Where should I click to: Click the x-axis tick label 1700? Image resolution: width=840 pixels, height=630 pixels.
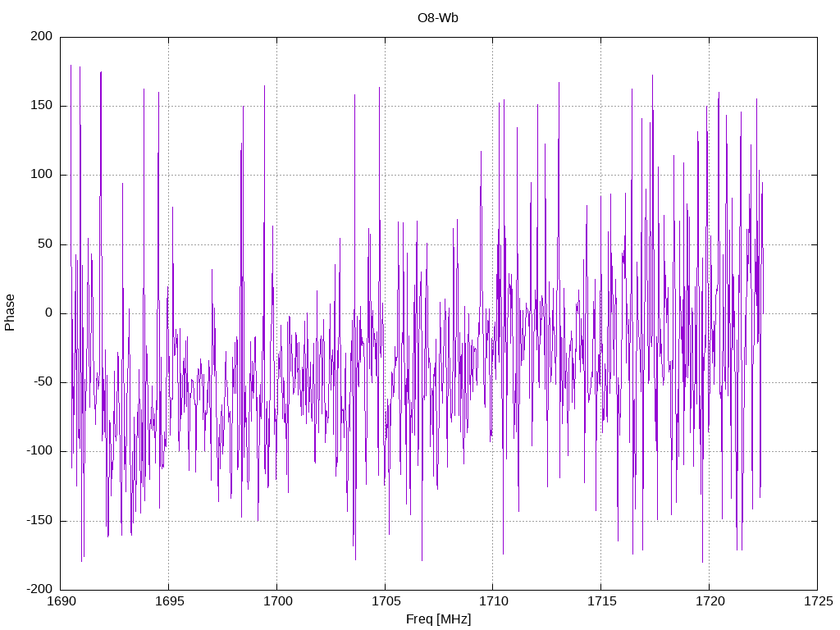point(277,601)
